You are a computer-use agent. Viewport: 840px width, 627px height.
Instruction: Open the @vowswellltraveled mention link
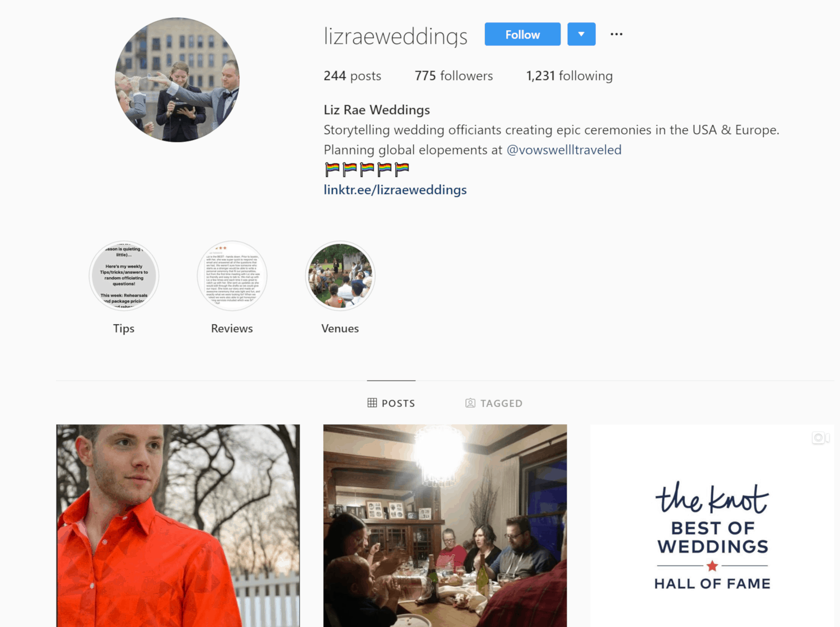click(x=564, y=150)
